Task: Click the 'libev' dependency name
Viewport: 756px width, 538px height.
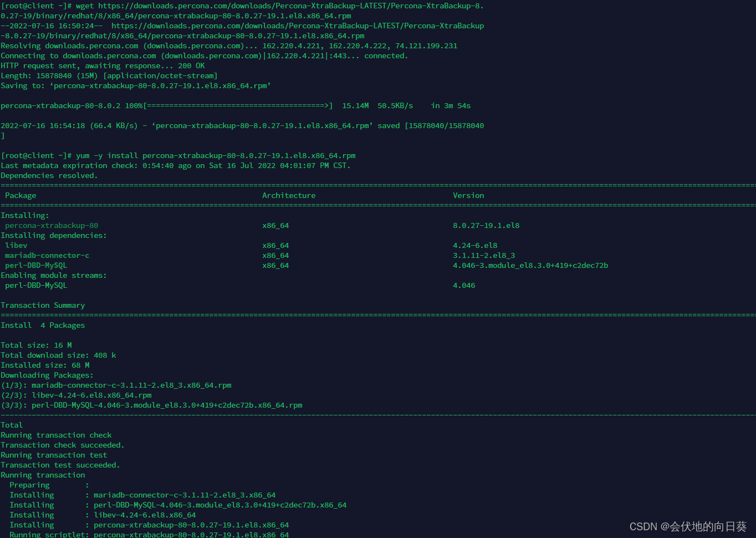Action: coord(16,246)
